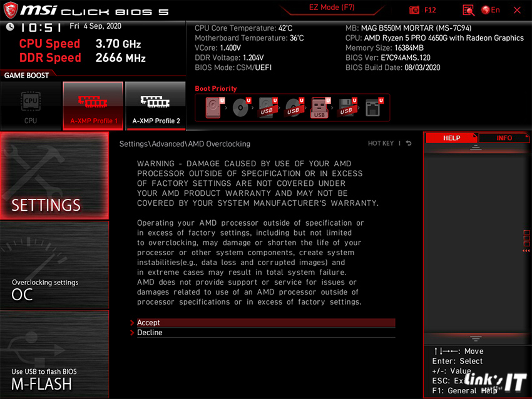Viewport: 532px width, 399px height.
Task: Click the GAME BOOST label
Action: [26, 76]
